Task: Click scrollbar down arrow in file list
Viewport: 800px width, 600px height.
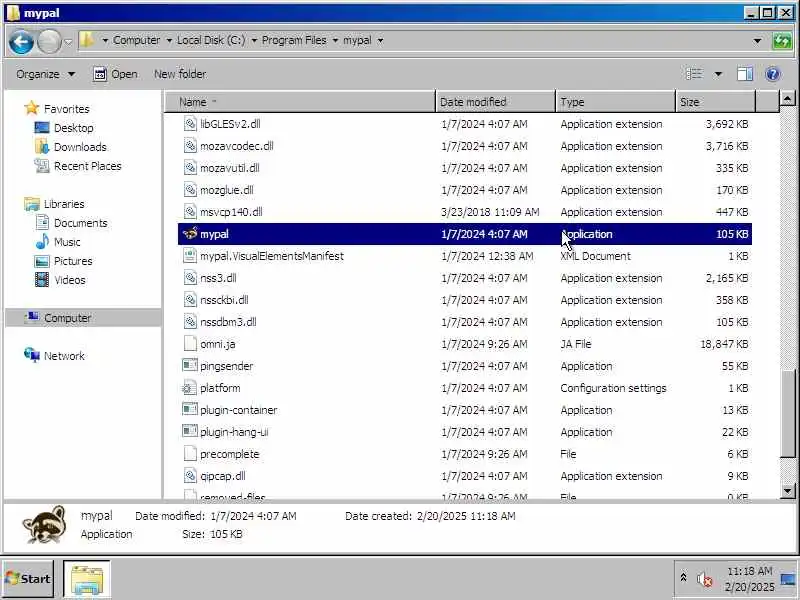Action: [787, 491]
